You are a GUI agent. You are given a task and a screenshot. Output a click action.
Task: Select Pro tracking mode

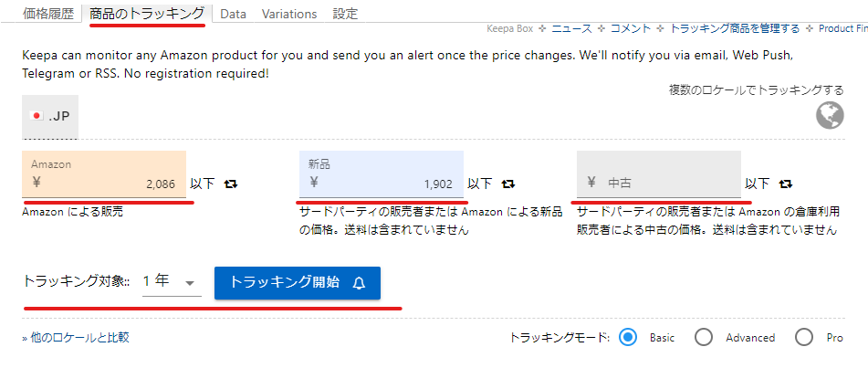click(x=804, y=338)
